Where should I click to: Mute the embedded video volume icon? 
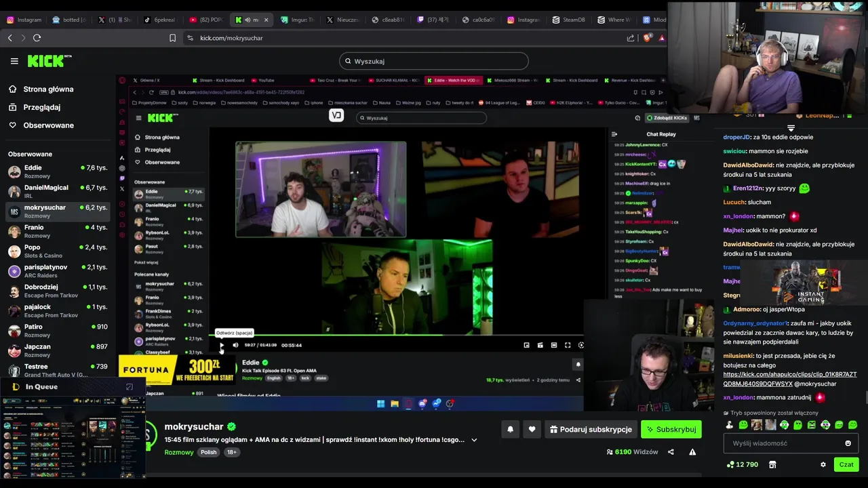pos(235,345)
